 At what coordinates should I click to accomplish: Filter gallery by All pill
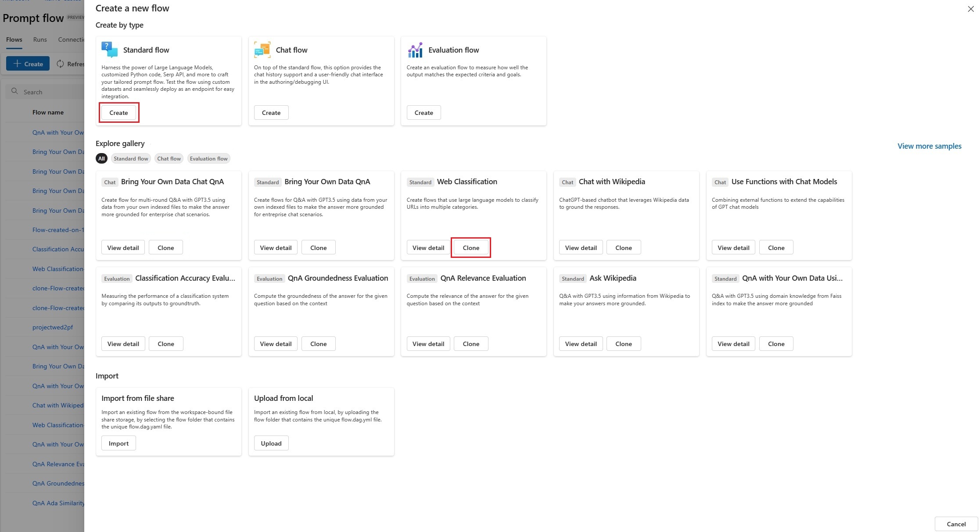click(x=101, y=158)
